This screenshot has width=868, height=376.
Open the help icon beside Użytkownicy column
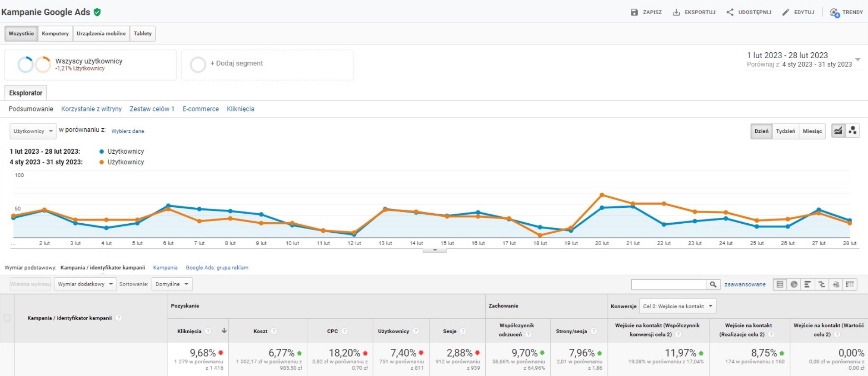point(416,331)
